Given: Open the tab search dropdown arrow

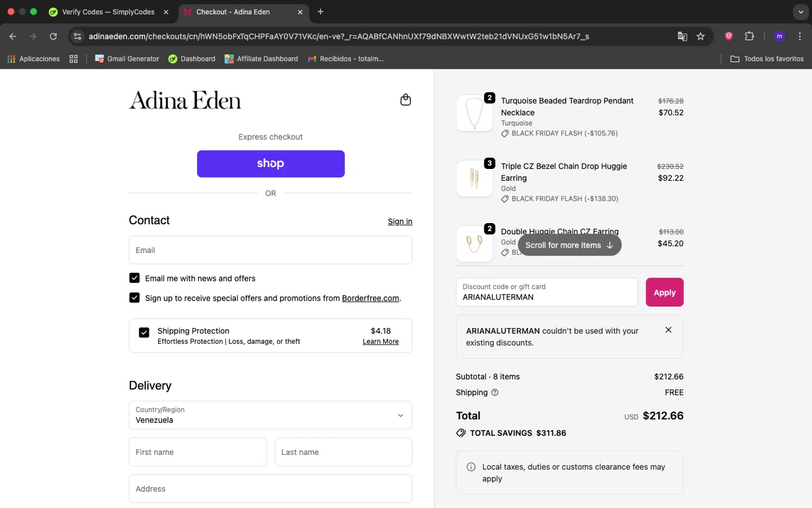Looking at the screenshot, I should 801,12.
